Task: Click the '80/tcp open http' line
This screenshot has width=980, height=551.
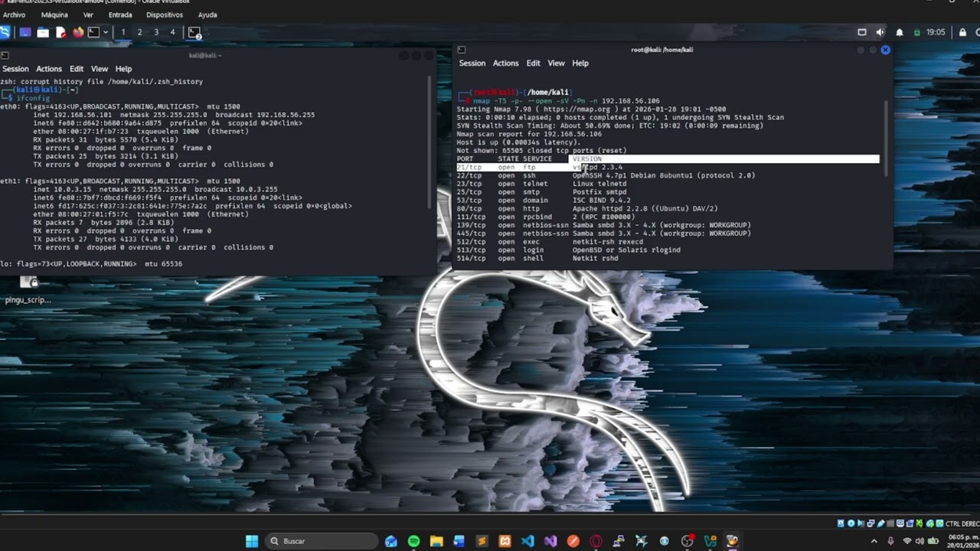Action: 587,208
